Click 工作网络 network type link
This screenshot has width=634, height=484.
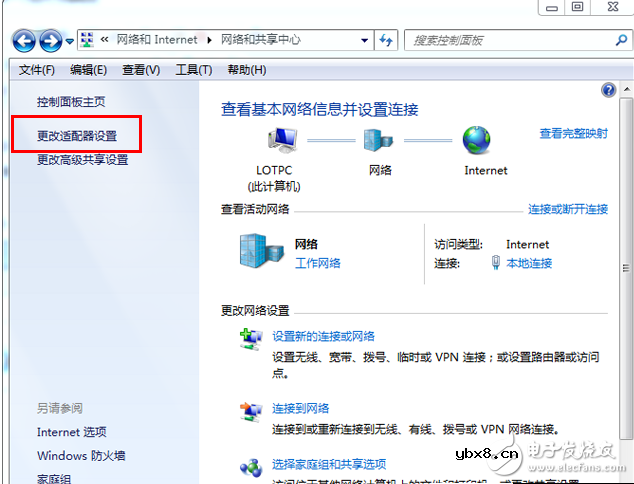(x=317, y=263)
